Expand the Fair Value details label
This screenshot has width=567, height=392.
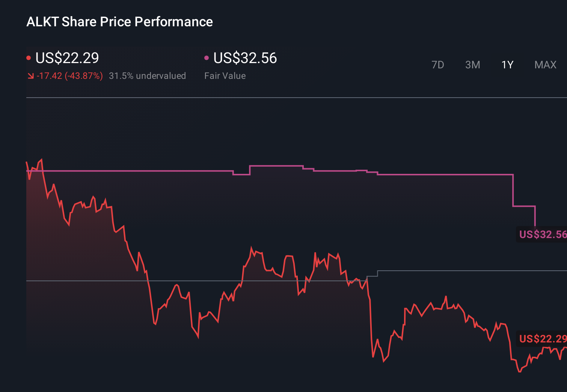pyautogui.click(x=225, y=76)
